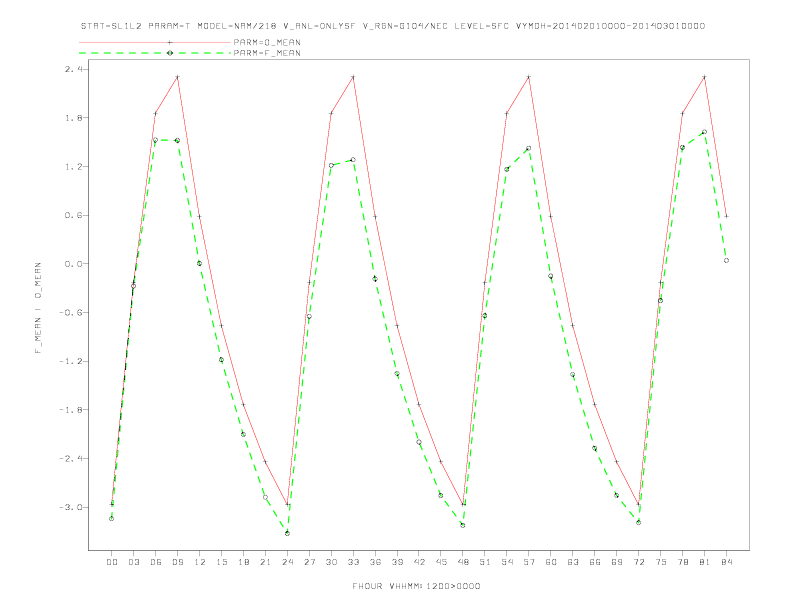
Task: Click the 2.4 y-axis tick label
Action: coord(73,69)
